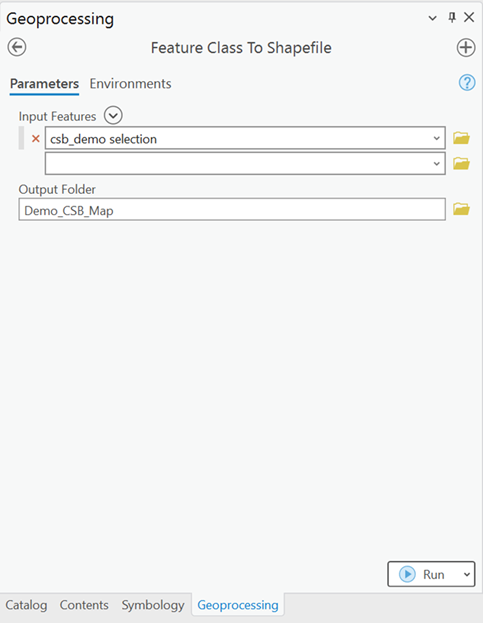Open empty Input Features dropdown arrow
Image resolution: width=483 pixels, height=623 pixels.
[x=437, y=163]
